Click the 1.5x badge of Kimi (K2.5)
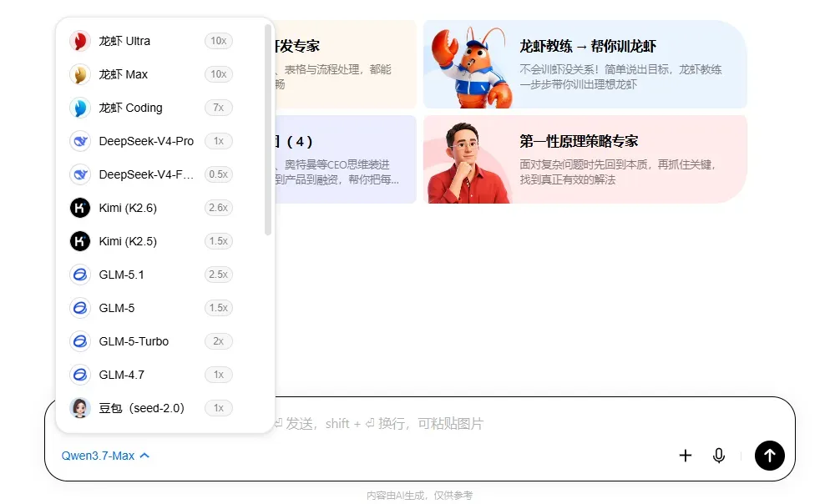 (x=218, y=242)
